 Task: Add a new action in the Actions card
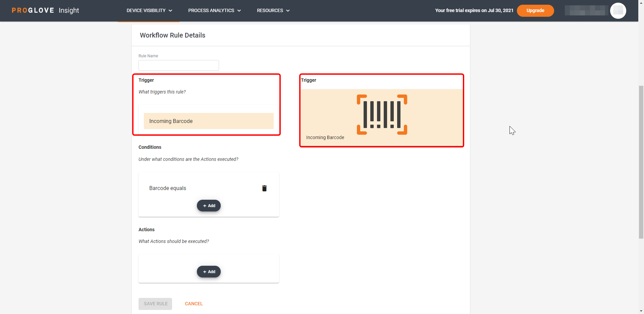coord(209,272)
